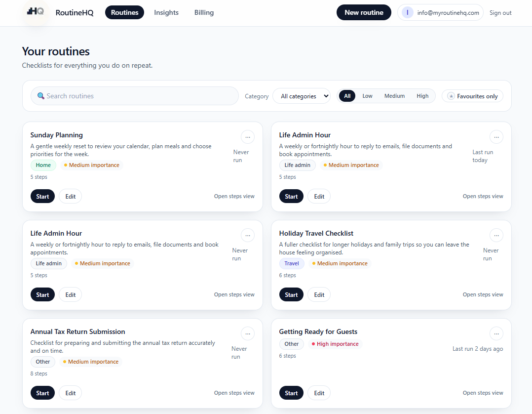The height and width of the screenshot is (414, 532).
Task: Click the search magnifier icon
Action: (41, 96)
